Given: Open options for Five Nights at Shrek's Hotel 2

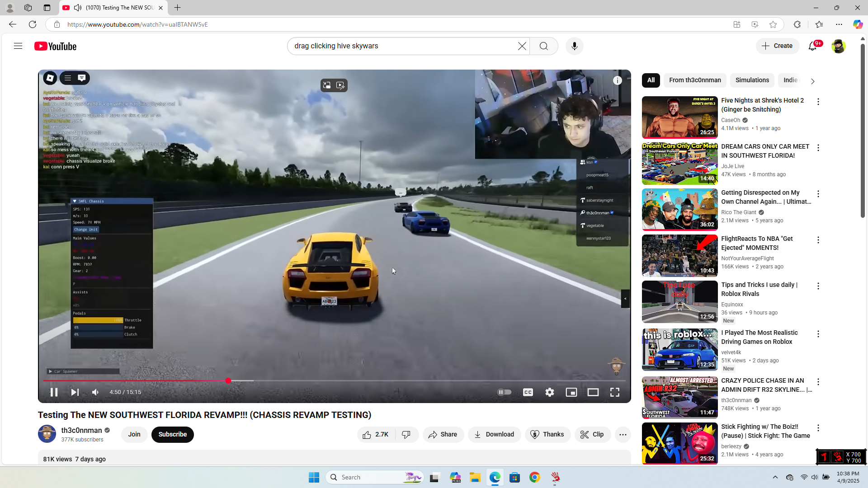Looking at the screenshot, I should 818,102.
